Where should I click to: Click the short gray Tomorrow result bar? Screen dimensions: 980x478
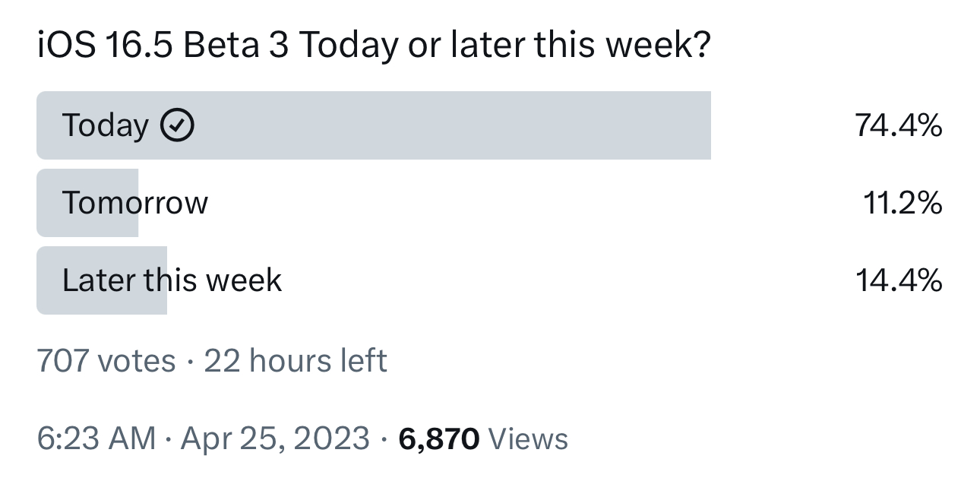87,203
